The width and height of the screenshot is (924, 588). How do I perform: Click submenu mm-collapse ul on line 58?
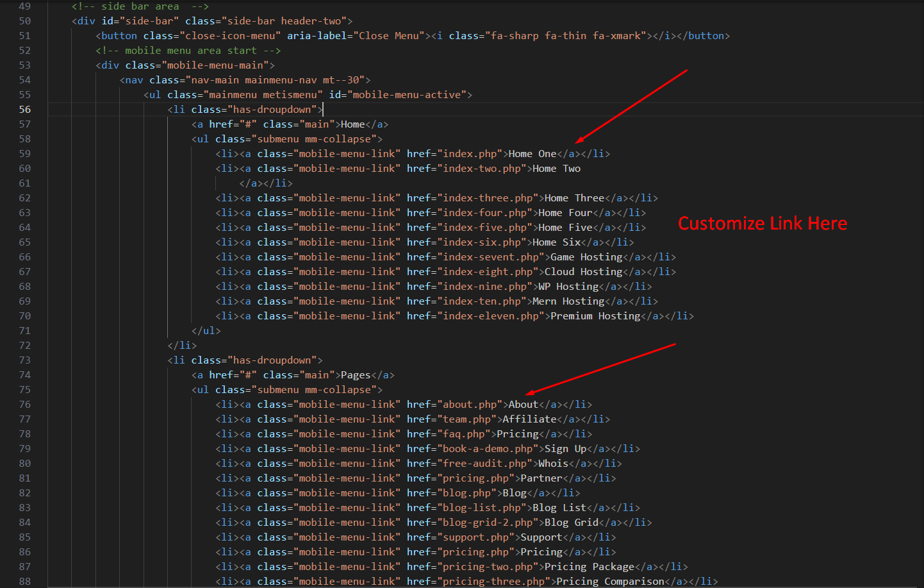pyautogui.click(x=287, y=139)
